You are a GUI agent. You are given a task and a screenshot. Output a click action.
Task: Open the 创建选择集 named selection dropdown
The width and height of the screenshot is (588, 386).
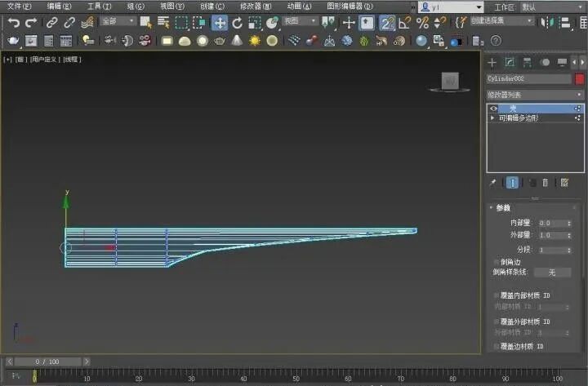coord(501,21)
